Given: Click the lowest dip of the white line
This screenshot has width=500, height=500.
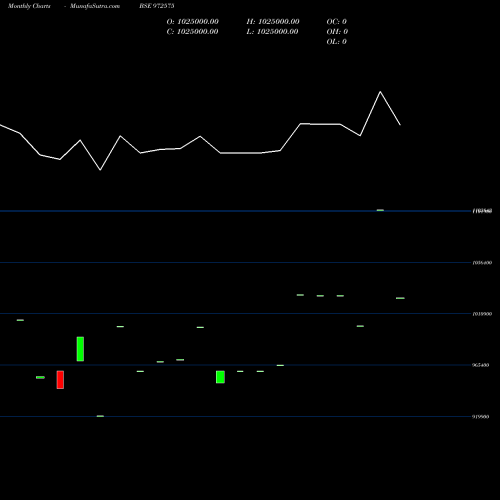Looking at the screenshot, I should (100, 170).
